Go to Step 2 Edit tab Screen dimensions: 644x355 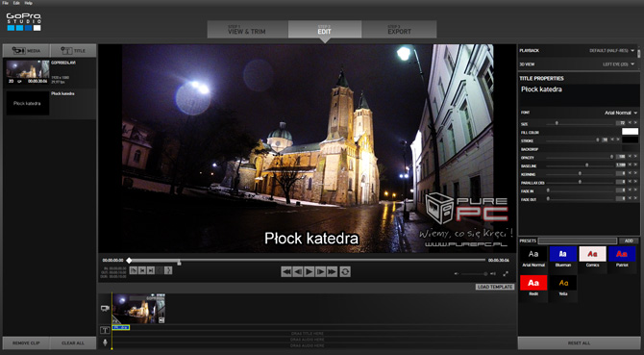coord(325,30)
